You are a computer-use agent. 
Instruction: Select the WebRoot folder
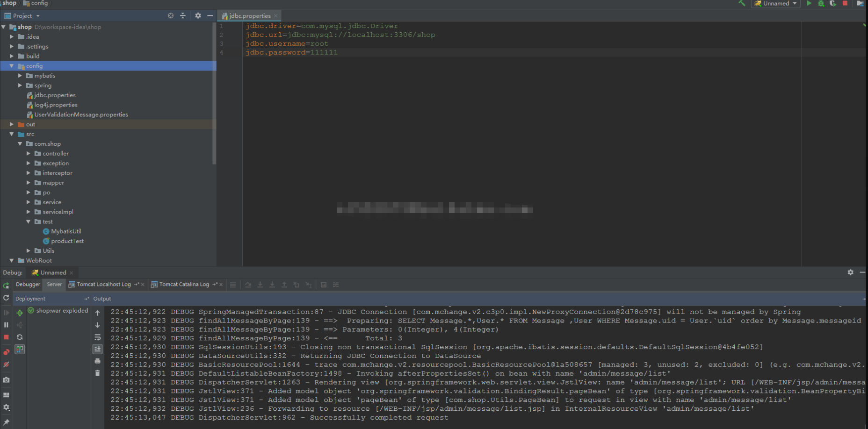coord(35,260)
